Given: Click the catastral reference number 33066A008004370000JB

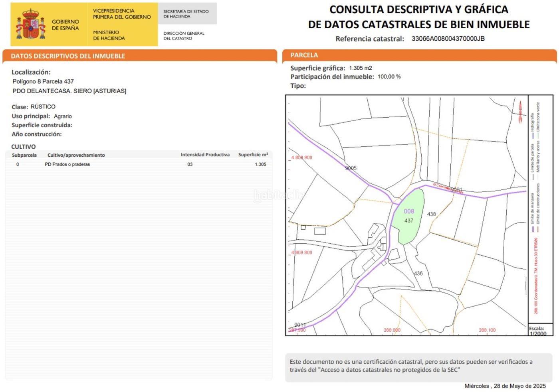Looking at the screenshot, I should coord(448,39).
